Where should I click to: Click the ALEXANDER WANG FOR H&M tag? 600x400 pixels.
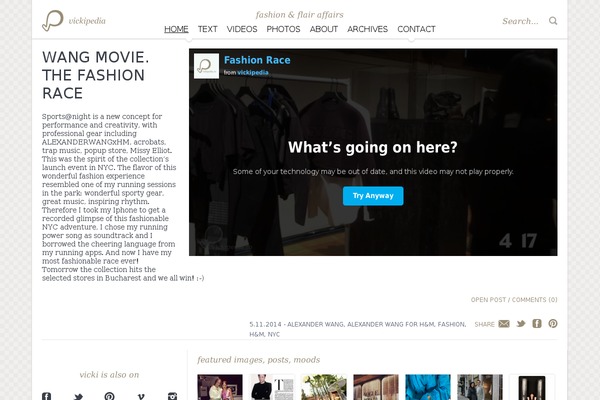390,324
